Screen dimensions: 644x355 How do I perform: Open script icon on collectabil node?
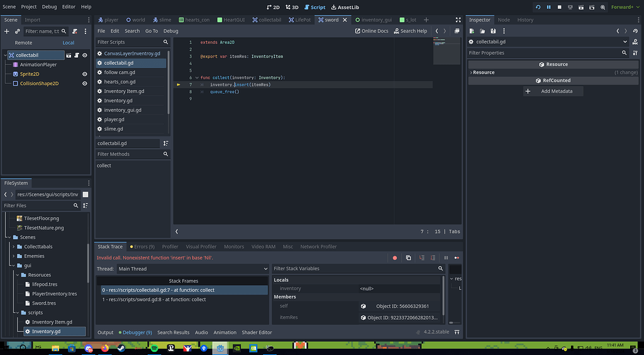tap(76, 55)
